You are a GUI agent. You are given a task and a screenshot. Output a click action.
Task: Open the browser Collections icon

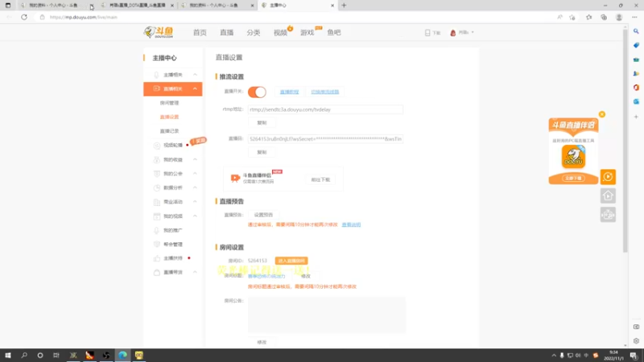[604, 17]
